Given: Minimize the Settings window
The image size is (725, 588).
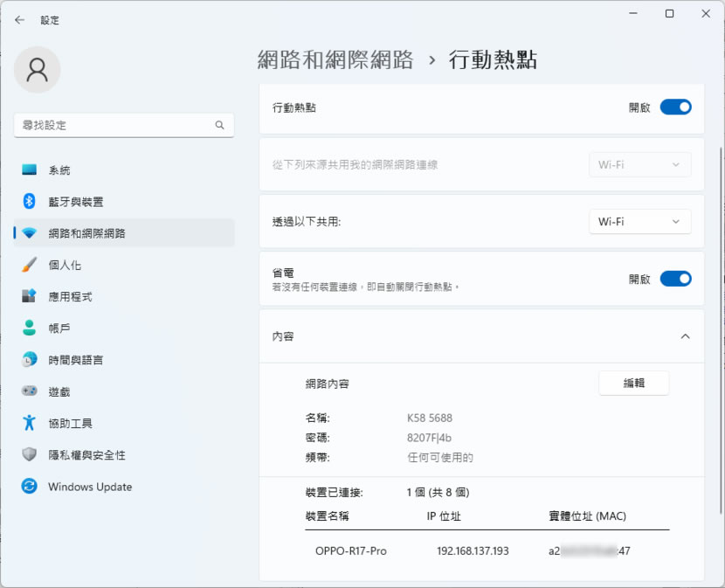Looking at the screenshot, I should tap(633, 13).
